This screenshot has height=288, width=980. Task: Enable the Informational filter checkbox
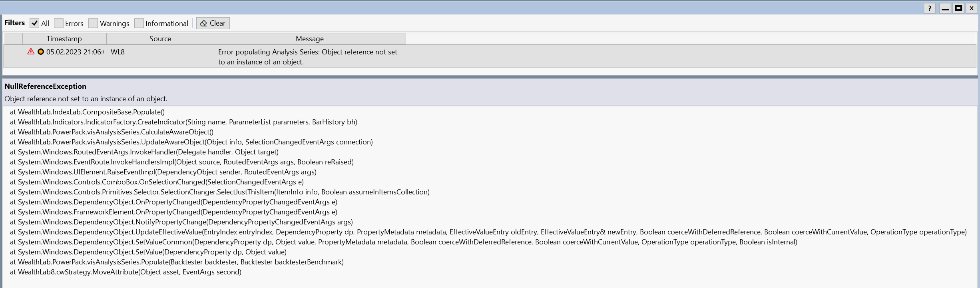pos(139,23)
